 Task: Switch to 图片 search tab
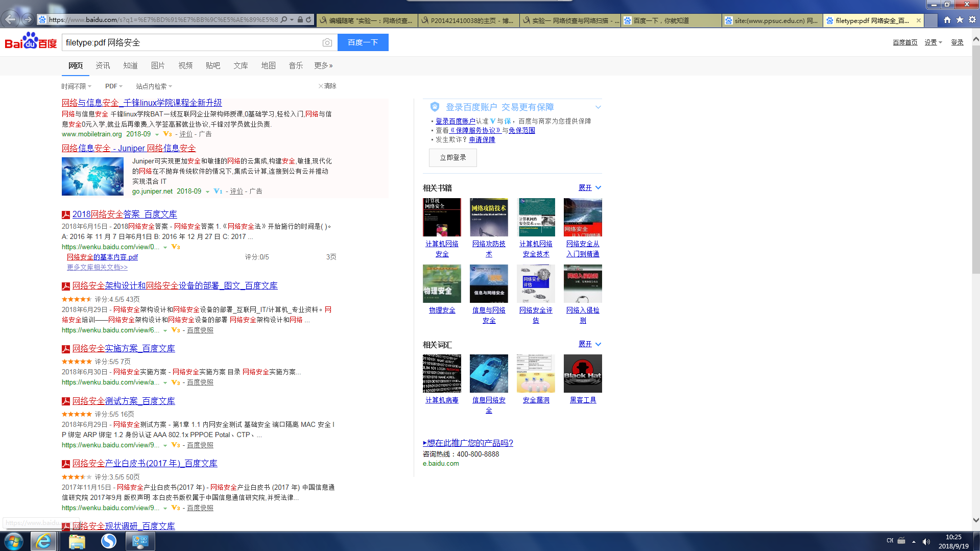(158, 65)
